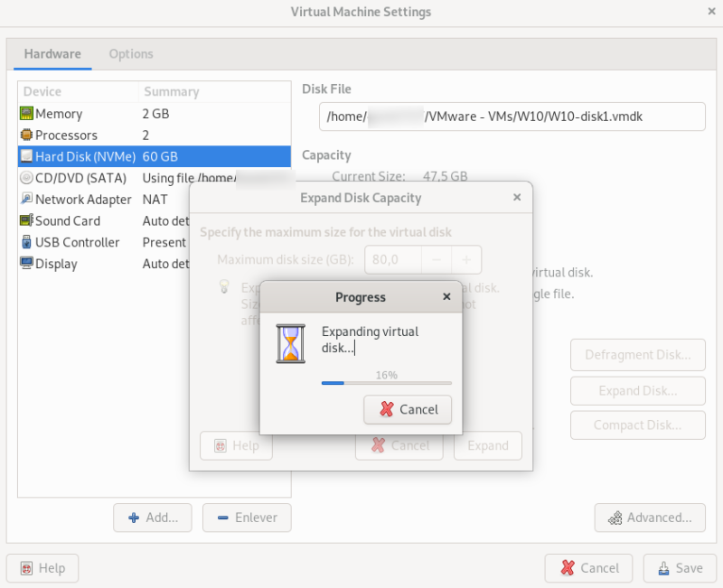Select the Processors chip icon
Screen dimensions: 723x588
point(27,135)
